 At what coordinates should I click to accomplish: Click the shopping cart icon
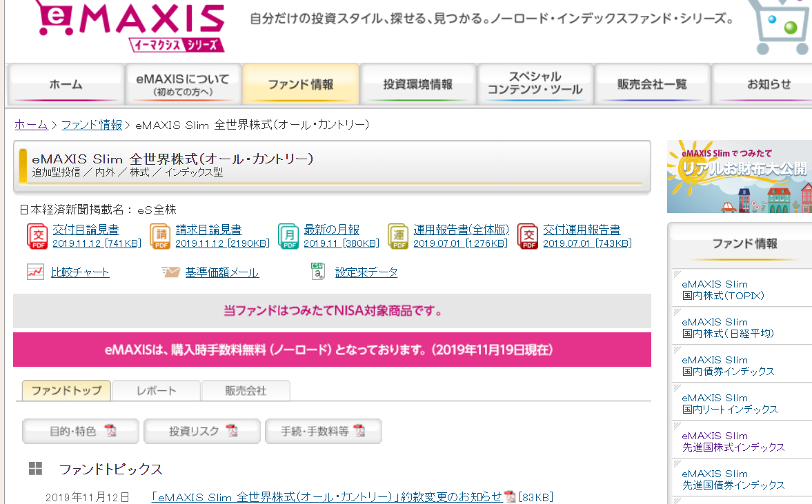(x=781, y=28)
